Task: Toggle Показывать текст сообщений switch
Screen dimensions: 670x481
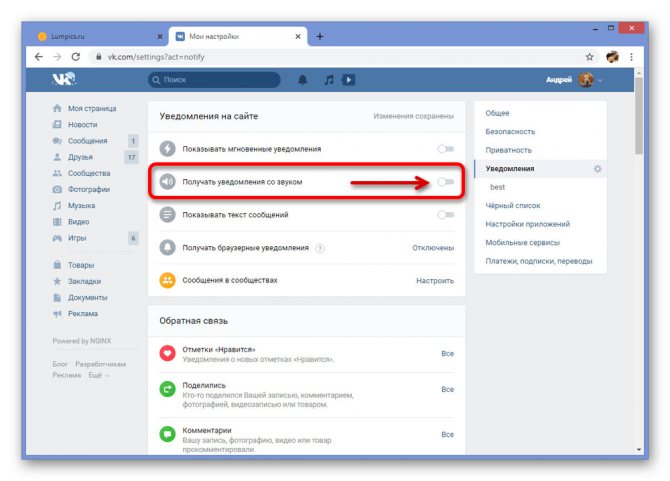Action: [446, 214]
